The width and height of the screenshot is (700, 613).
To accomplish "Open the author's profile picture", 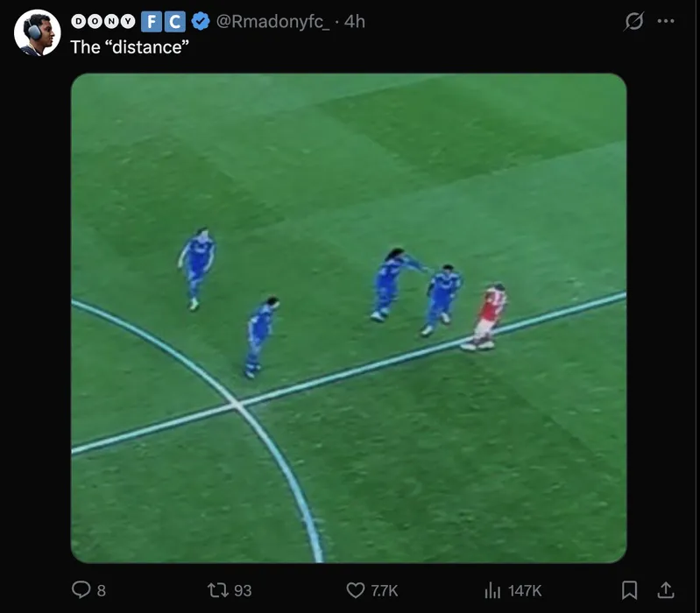I will pos(37,33).
